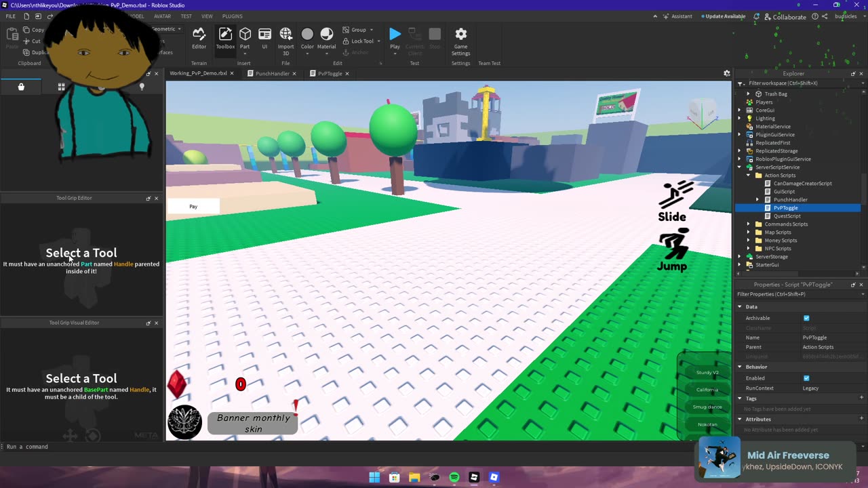This screenshot has height=488, width=868.
Task: Open the Toolbox panel
Action: tap(225, 39)
